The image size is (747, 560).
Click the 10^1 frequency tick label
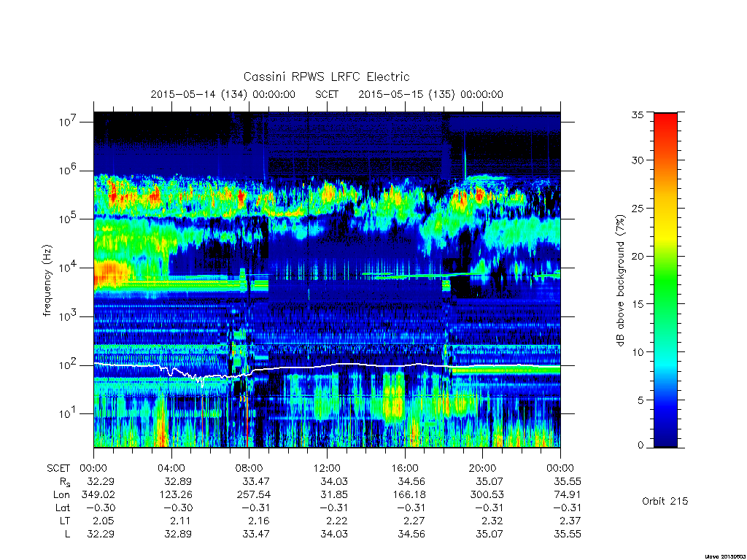click(x=69, y=413)
